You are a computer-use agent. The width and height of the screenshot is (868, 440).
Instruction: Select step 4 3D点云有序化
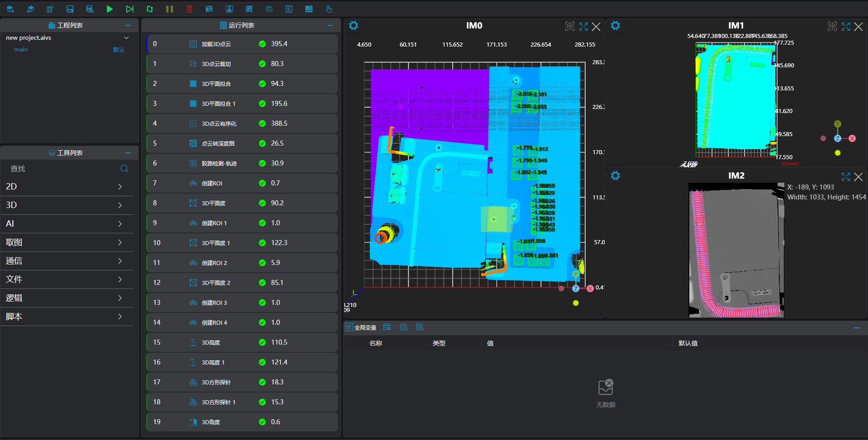pyautogui.click(x=242, y=123)
